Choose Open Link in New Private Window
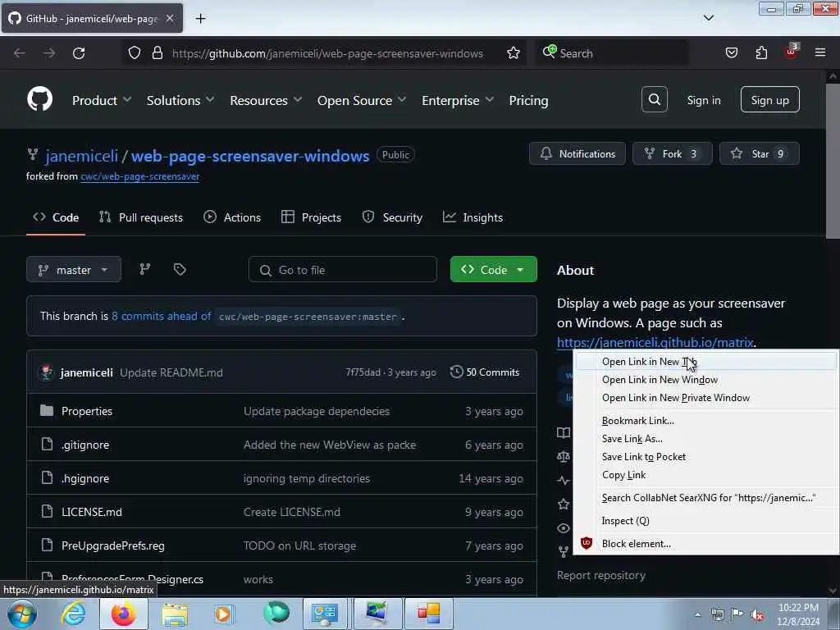This screenshot has height=630, width=840. (x=705, y=398)
